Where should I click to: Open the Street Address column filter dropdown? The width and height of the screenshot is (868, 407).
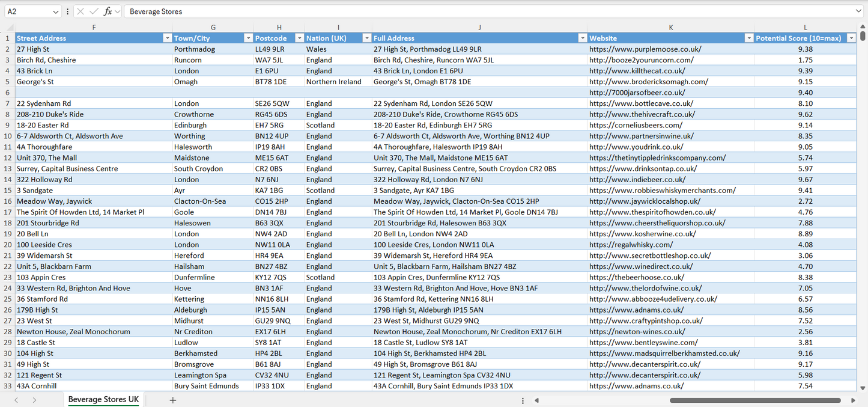point(168,37)
